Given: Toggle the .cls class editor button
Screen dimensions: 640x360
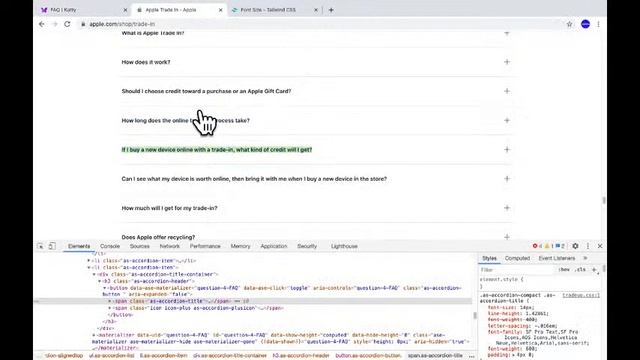Looking at the screenshot, I should click(580, 270).
